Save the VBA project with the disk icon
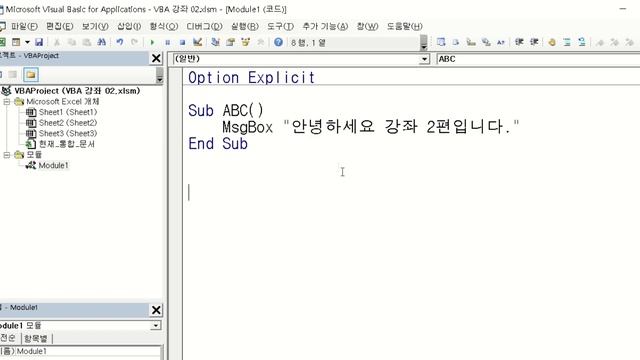Image resolution: width=640 pixels, height=360 pixels. click(39, 42)
